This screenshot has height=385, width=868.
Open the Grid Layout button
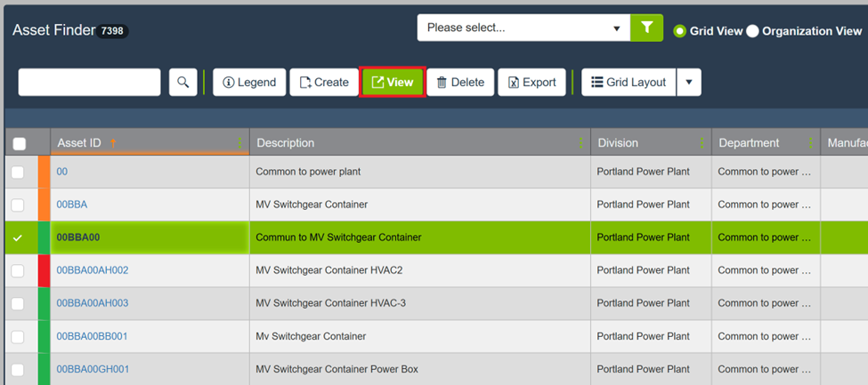[x=629, y=82]
